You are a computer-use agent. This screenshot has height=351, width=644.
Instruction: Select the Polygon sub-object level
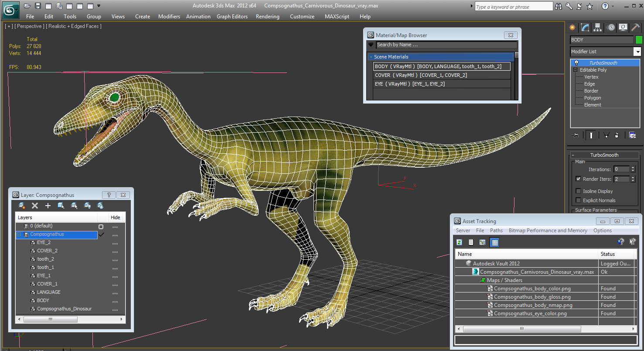[x=593, y=98]
